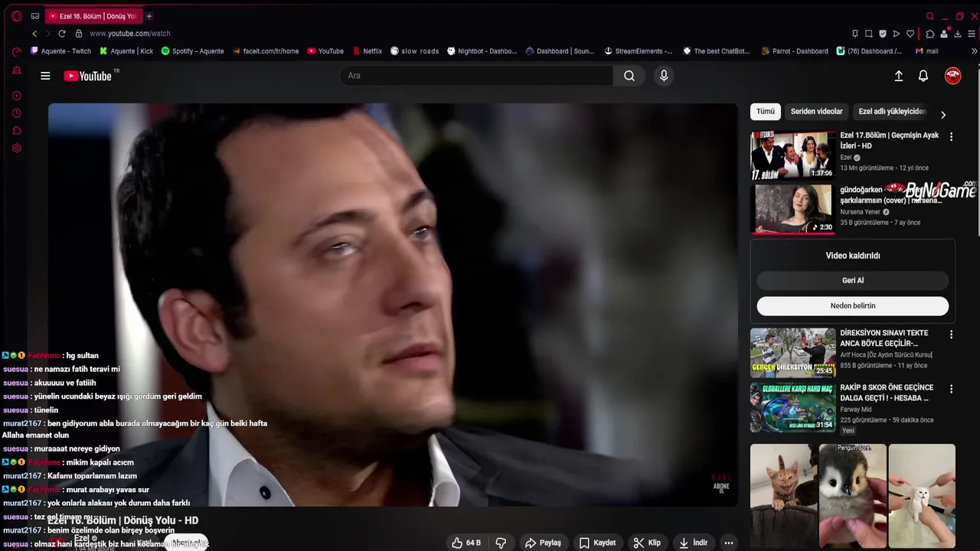Select the Seriden videolar chip

point(816,112)
